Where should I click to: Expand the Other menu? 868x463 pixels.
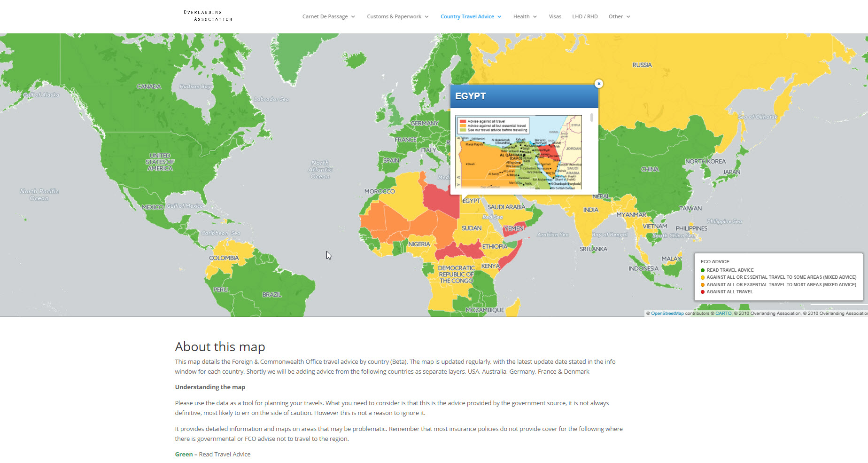pos(619,16)
